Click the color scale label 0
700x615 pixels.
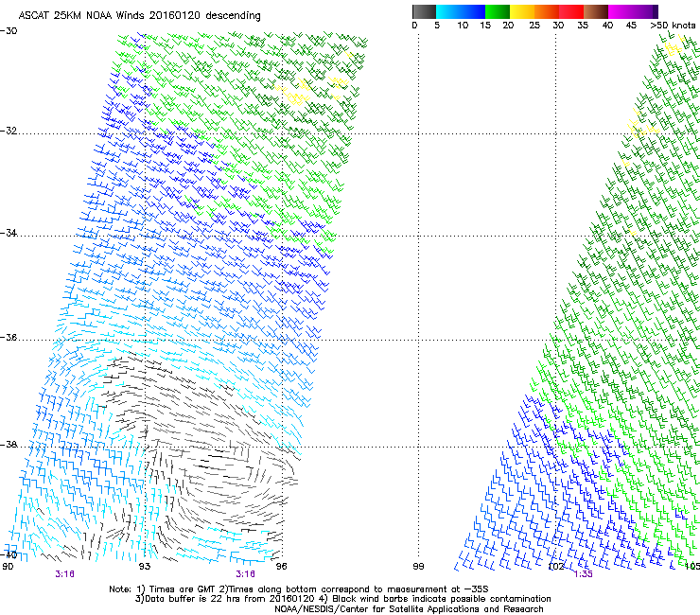coord(414,26)
